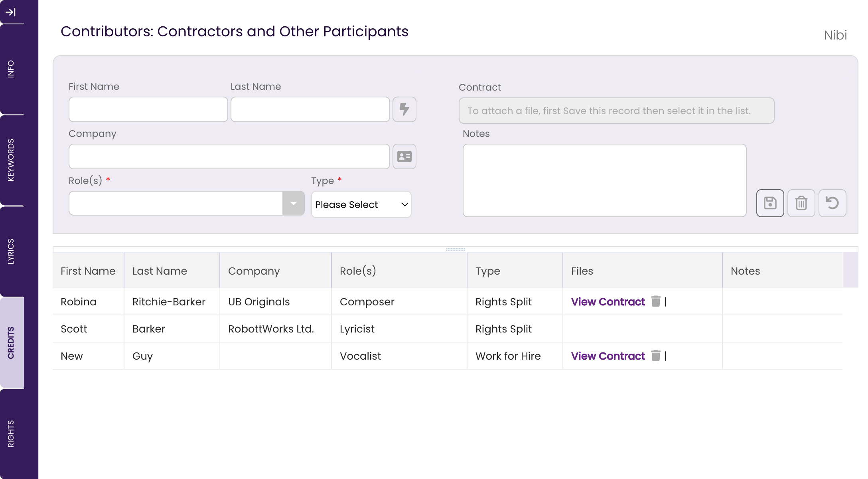
Task: Reset the form with undo icon
Action: point(832,203)
